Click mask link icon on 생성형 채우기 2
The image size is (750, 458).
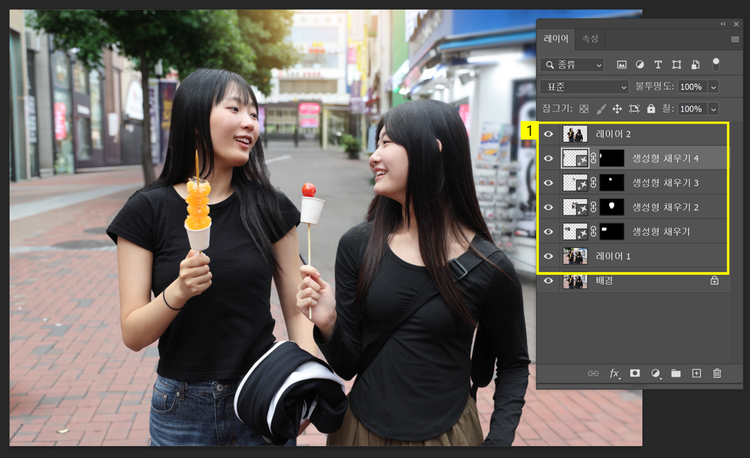tap(593, 207)
